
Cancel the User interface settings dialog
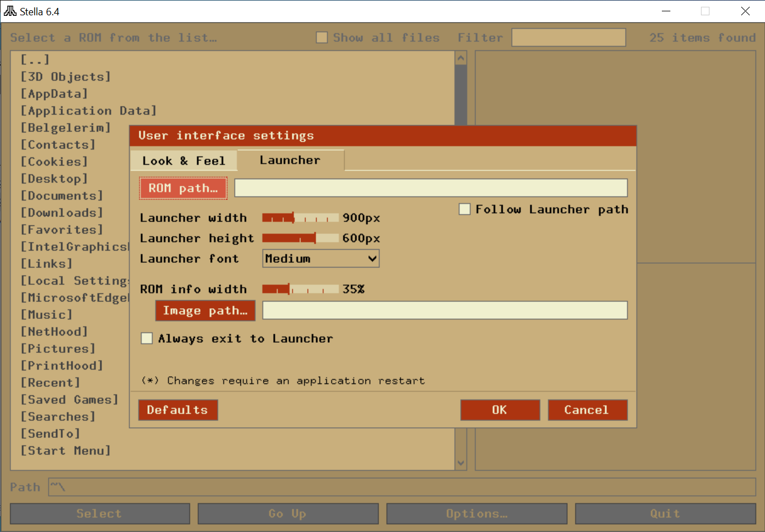587,410
